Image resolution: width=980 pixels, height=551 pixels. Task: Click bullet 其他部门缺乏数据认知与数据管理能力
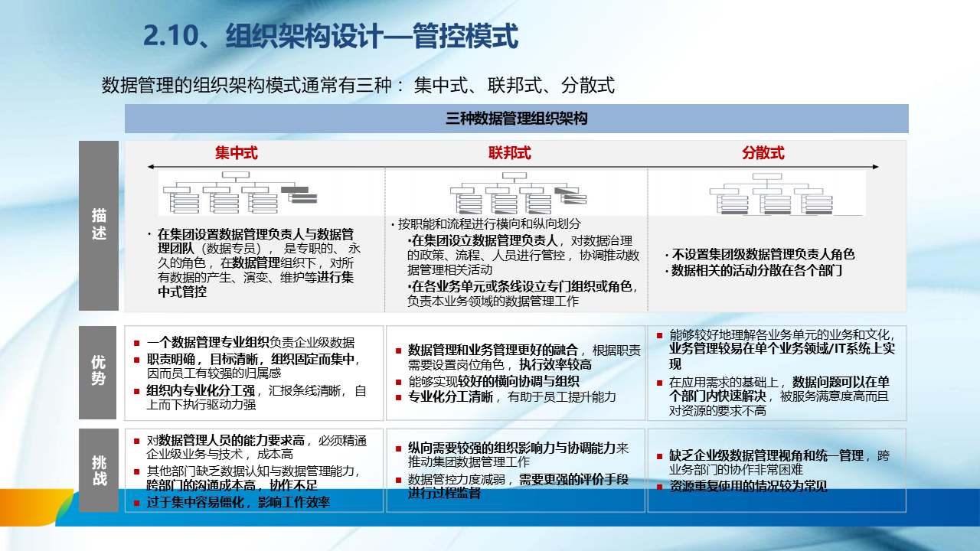pyautogui.click(x=247, y=471)
